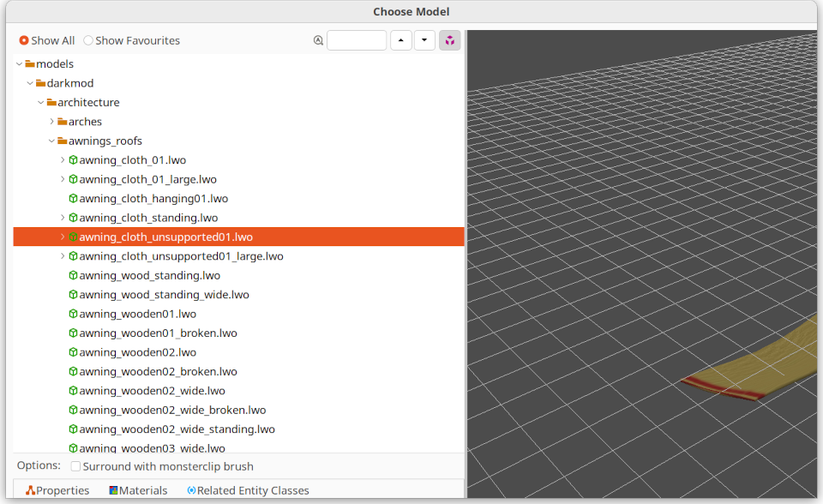Click the search magnifier icon
The height and width of the screenshot is (504, 823).
pos(319,40)
